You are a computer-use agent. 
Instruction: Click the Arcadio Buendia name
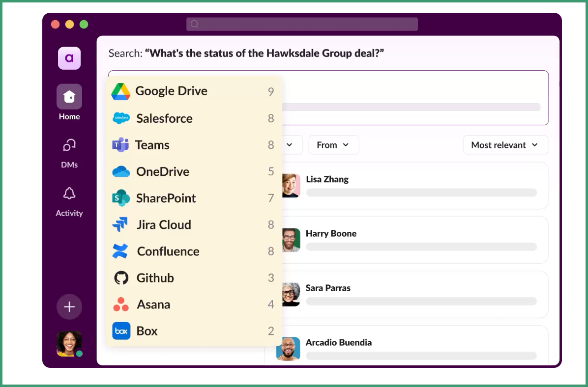[339, 342]
